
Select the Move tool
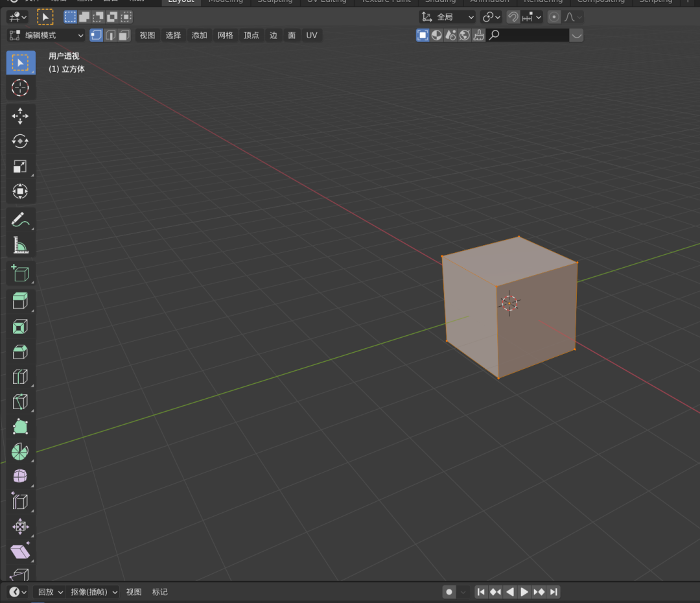(20, 116)
